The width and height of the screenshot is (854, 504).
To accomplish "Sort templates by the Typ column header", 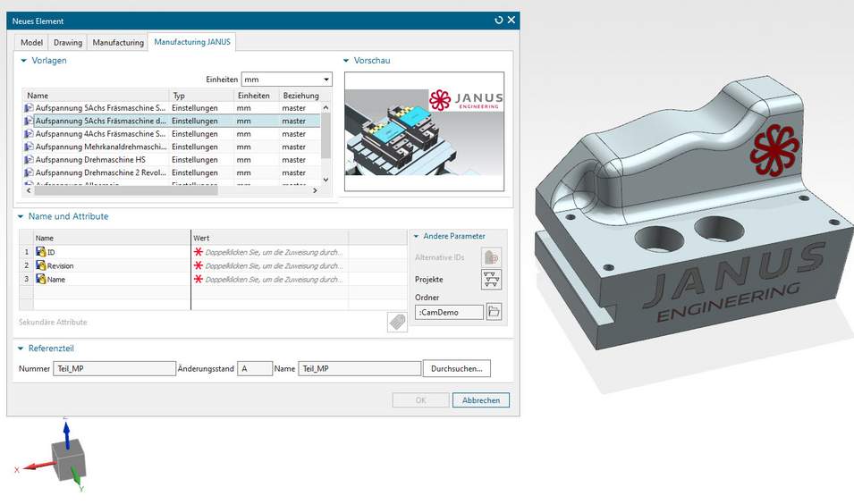I will [x=201, y=96].
